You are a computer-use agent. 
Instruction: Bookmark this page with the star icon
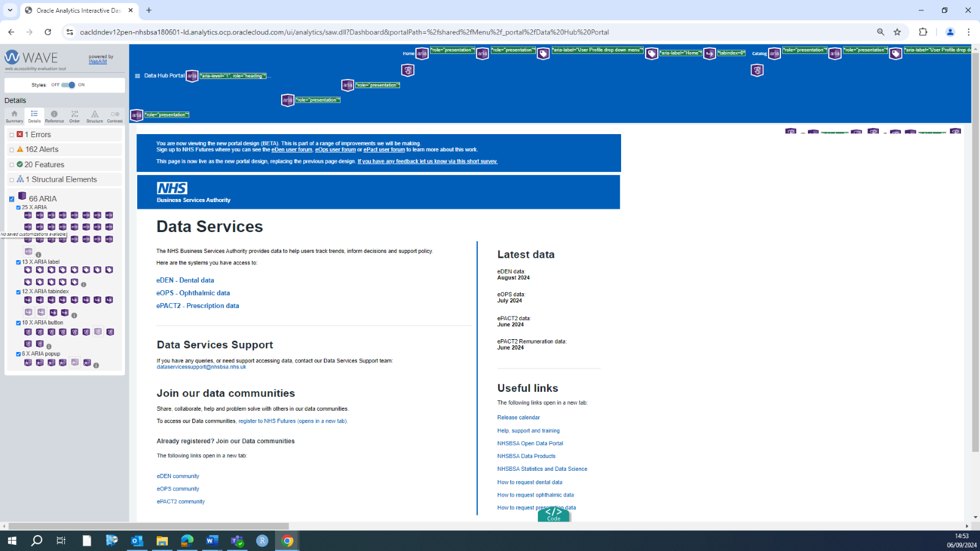tap(897, 32)
